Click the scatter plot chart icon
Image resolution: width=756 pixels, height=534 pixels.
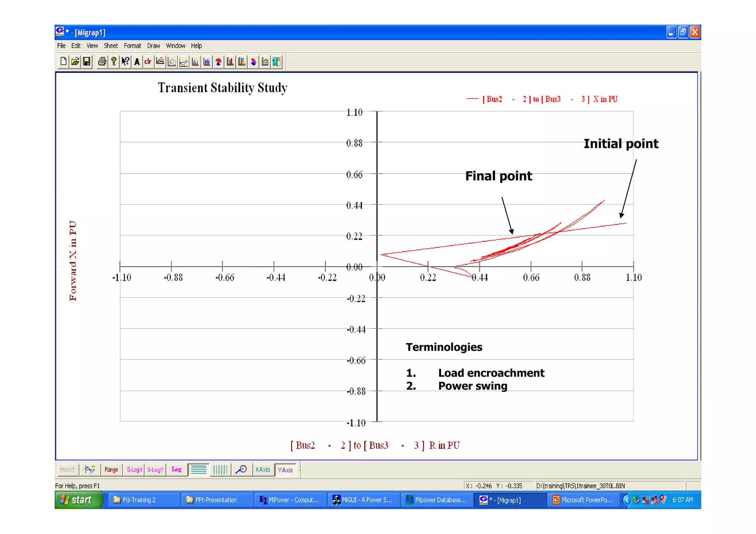172,62
